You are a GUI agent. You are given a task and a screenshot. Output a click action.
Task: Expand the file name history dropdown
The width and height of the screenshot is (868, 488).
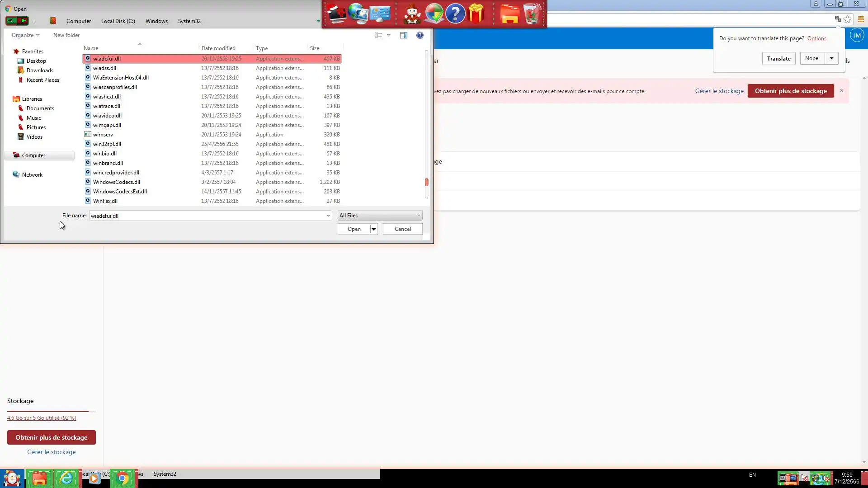point(328,216)
